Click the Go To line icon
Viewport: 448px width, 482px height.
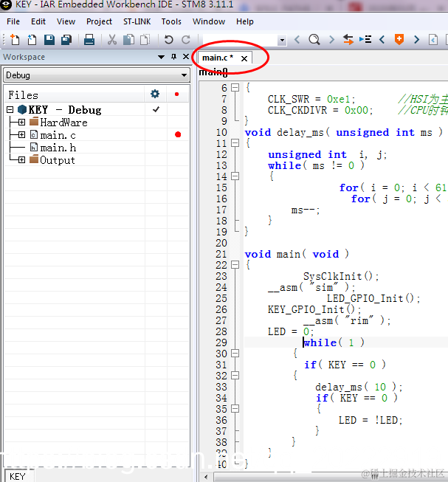[x=365, y=40]
